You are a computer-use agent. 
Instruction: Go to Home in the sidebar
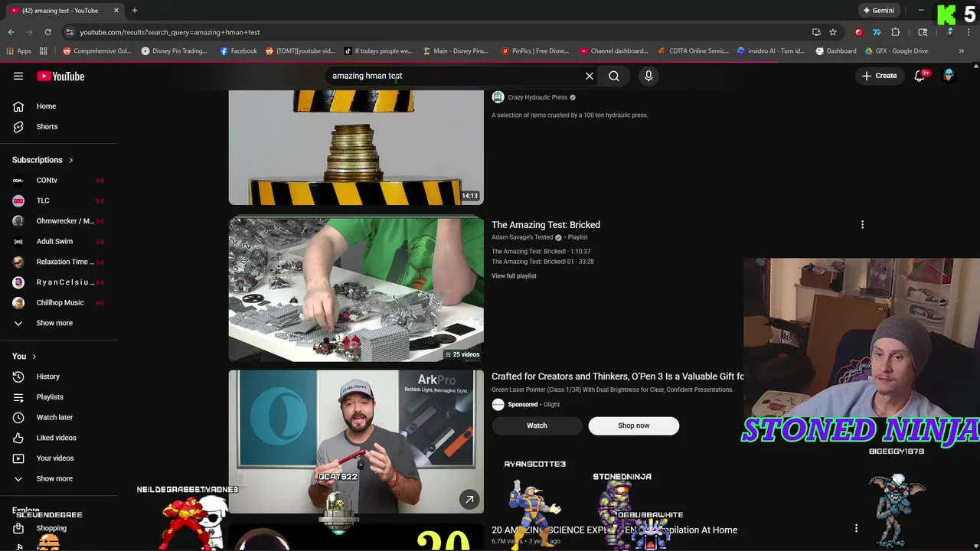(x=46, y=106)
